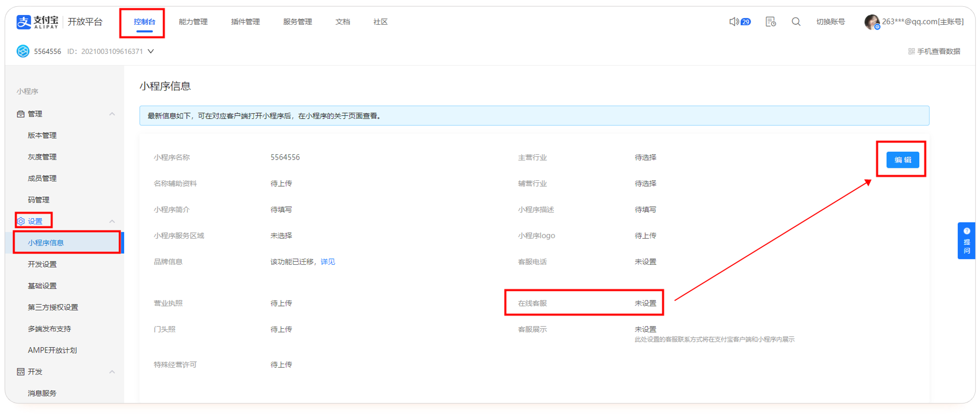Open 第三方授权设置 in sidebar
The width and height of the screenshot is (980, 418).
pos(53,307)
